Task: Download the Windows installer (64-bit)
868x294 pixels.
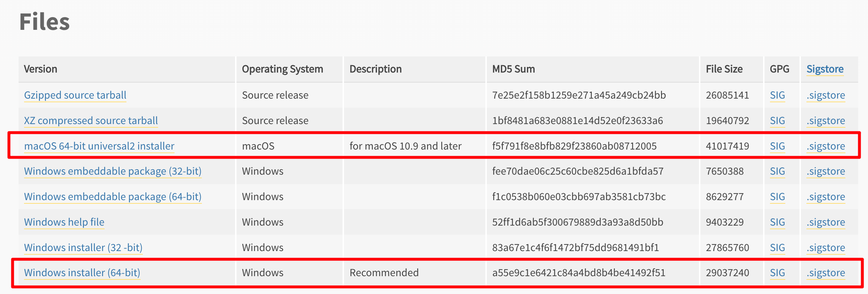Action: tap(82, 273)
